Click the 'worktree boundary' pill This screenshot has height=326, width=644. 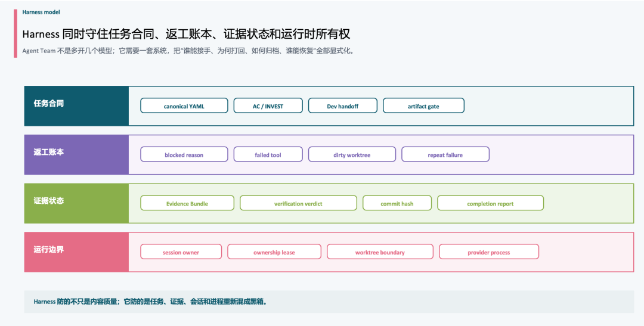pos(380,252)
